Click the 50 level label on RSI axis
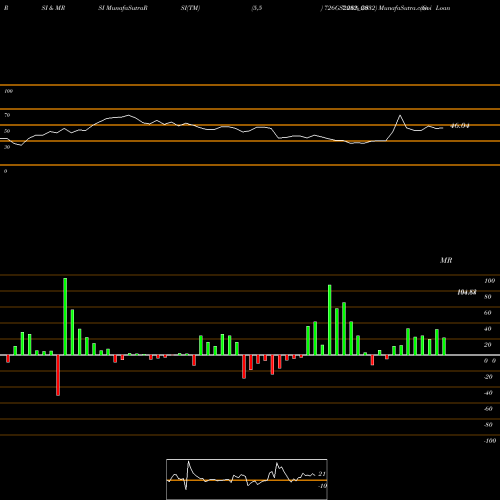Screen dimensions: 500x500 7,131
